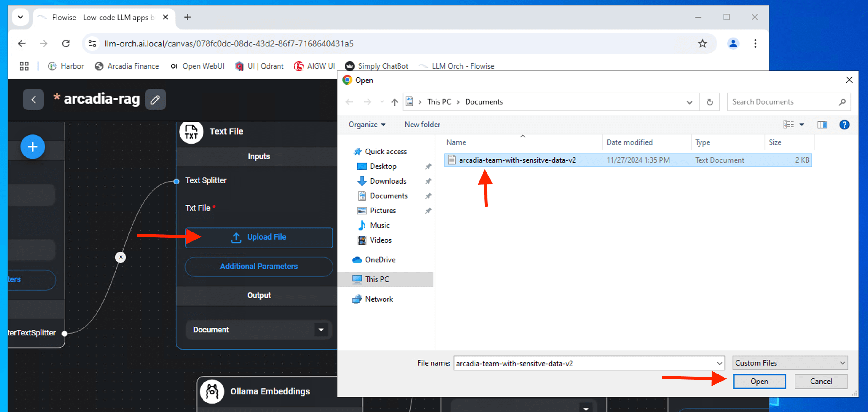Expand the Document output dropdown
The width and height of the screenshot is (868, 412).
321,330
